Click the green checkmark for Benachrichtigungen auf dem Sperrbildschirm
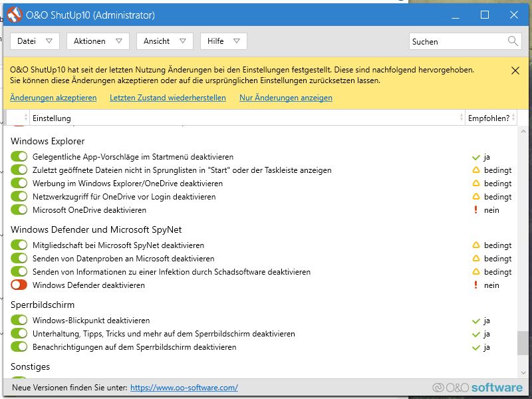Image resolution: width=532 pixels, height=399 pixels. (x=476, y=347)
